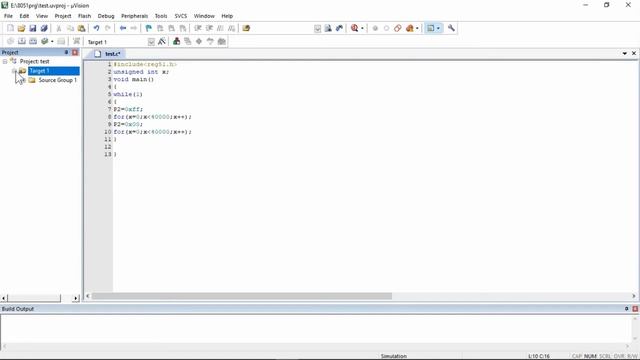Close the test.c editor with the X
The width and height of the screenshot is (640, 360).
[634, 53]
